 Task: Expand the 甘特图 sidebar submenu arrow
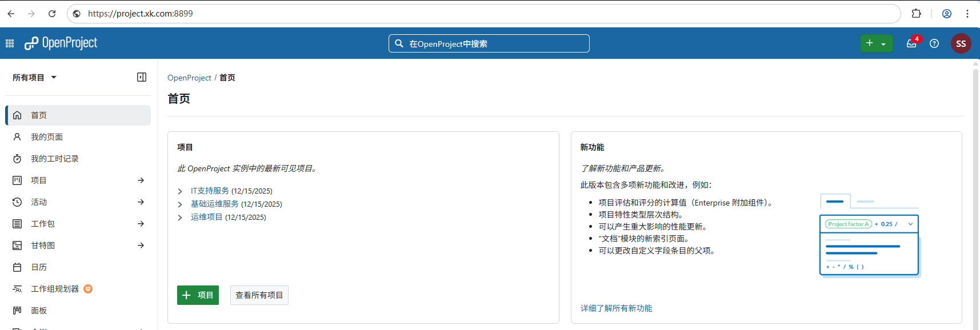pos(141,246)
